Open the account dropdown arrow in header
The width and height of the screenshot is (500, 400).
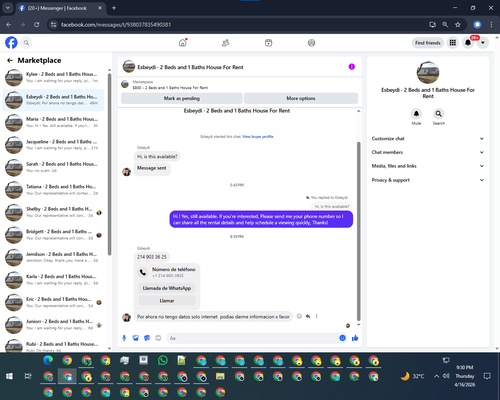[x=483, y=43]
